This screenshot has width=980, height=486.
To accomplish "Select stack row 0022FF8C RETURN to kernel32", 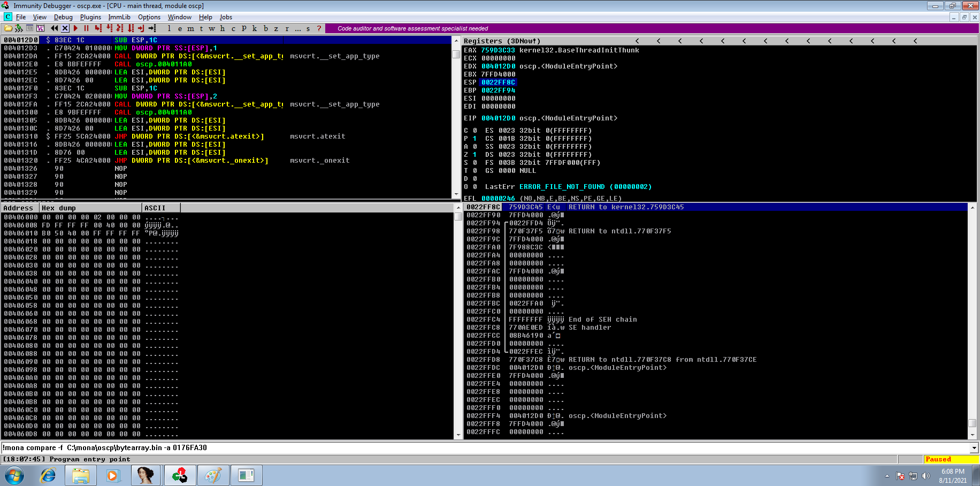I will [716, 207].
